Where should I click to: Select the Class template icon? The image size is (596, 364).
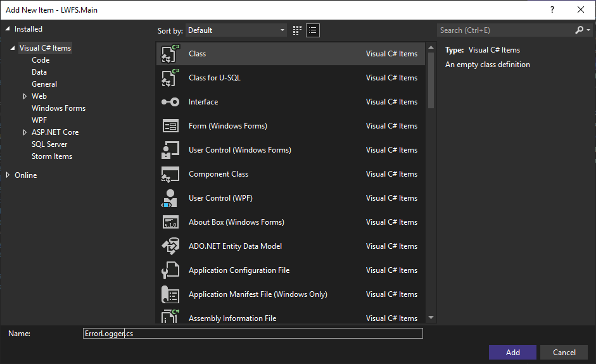pos(170,54)
